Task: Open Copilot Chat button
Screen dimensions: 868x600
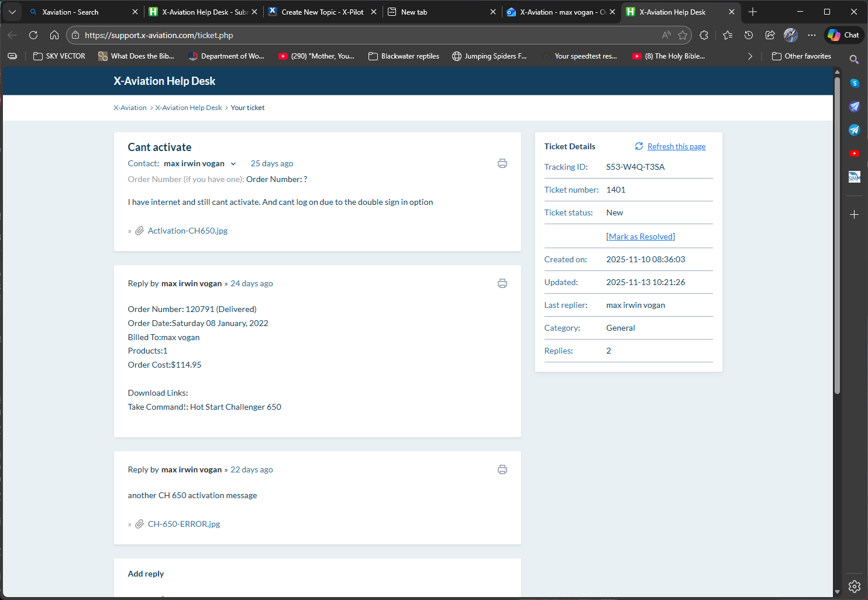Action: point(844,35)
